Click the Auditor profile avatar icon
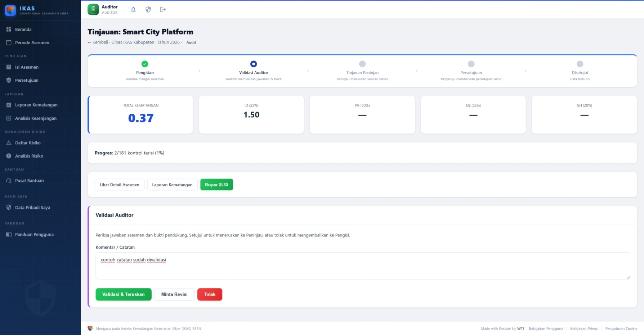This screenshot has width=644, height=335. (93, 9)
